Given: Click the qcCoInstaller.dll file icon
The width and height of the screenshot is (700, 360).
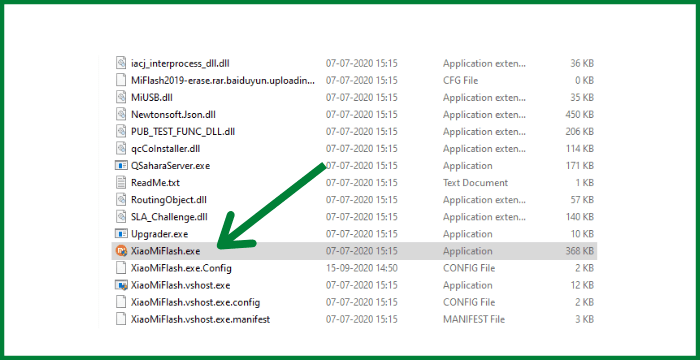Looking at the screenshot, I should (121, 149).
